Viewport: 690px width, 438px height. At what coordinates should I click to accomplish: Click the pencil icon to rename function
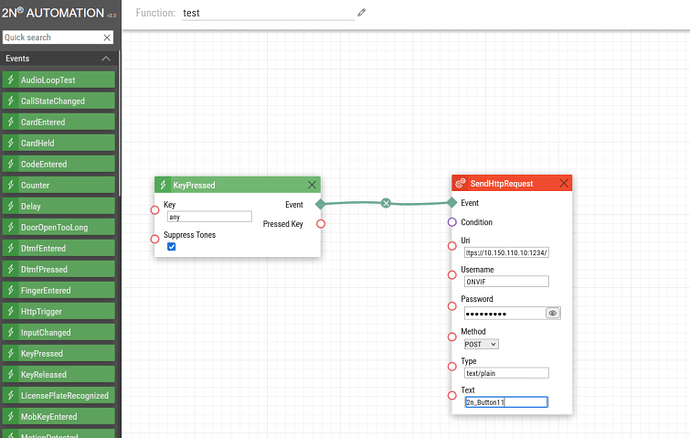pyautogui.click(x=362, y=13)
